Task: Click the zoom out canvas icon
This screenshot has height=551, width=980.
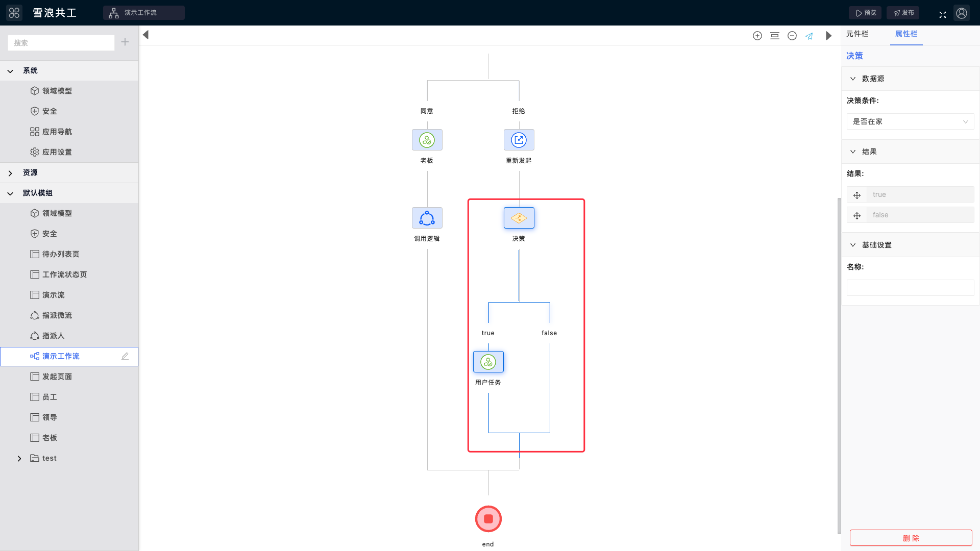Action: pos(792,36)
